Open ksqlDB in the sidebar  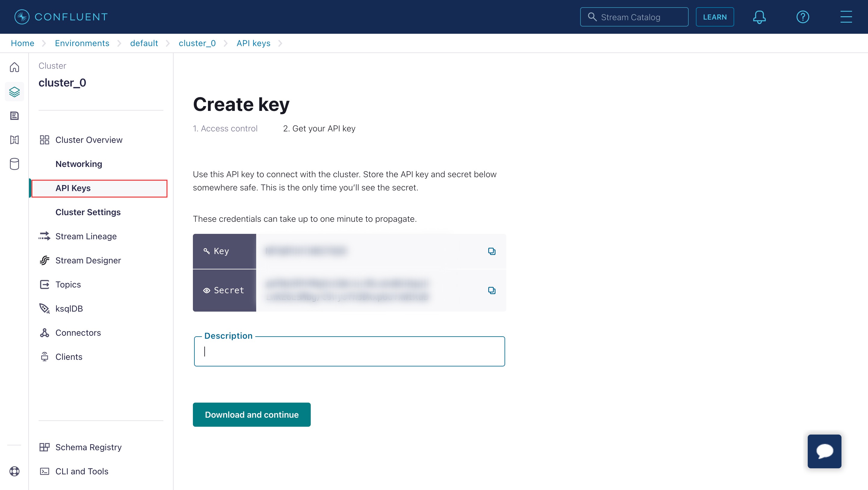(x=69, y=309)
